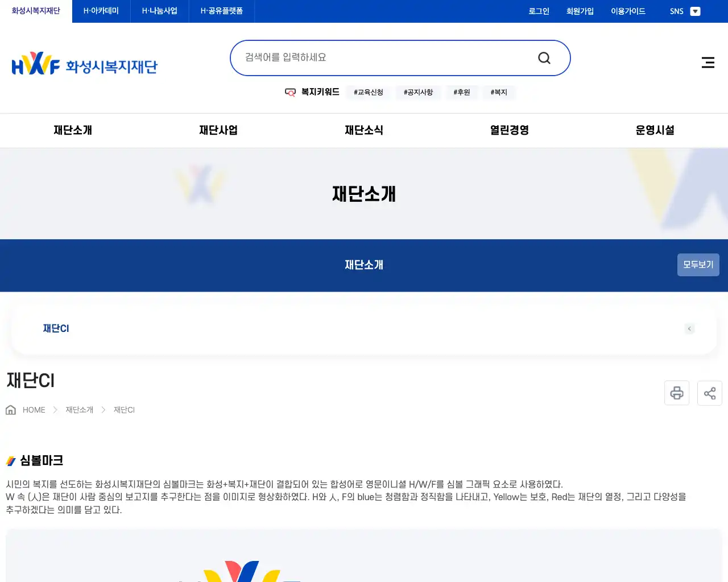Click the 로그인 link
Screen dimensions: 728x582
tap(538, 11)
